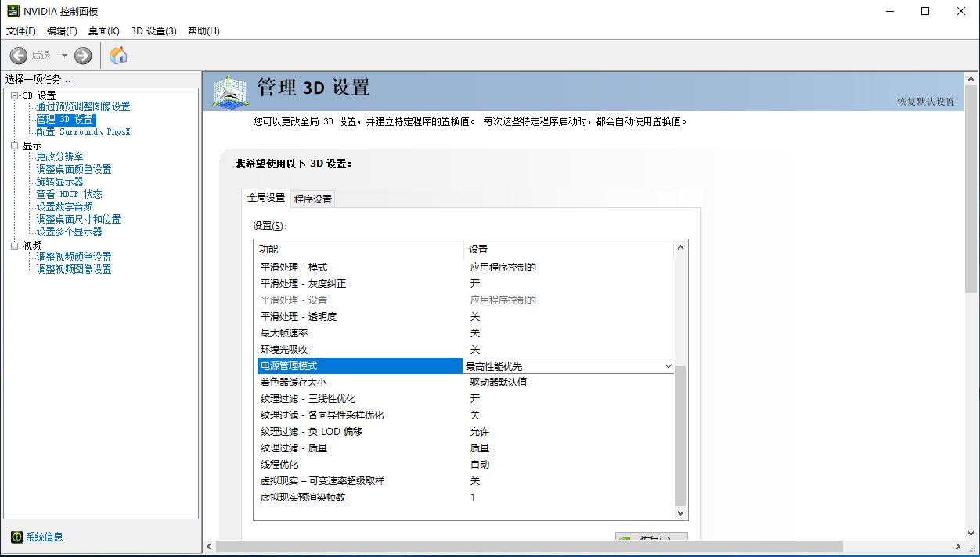The width and height of the screenshot is (980, 557).
Task: Select the 纹理过滤 - 三线性优化 row
Action: tap(464, 399)
